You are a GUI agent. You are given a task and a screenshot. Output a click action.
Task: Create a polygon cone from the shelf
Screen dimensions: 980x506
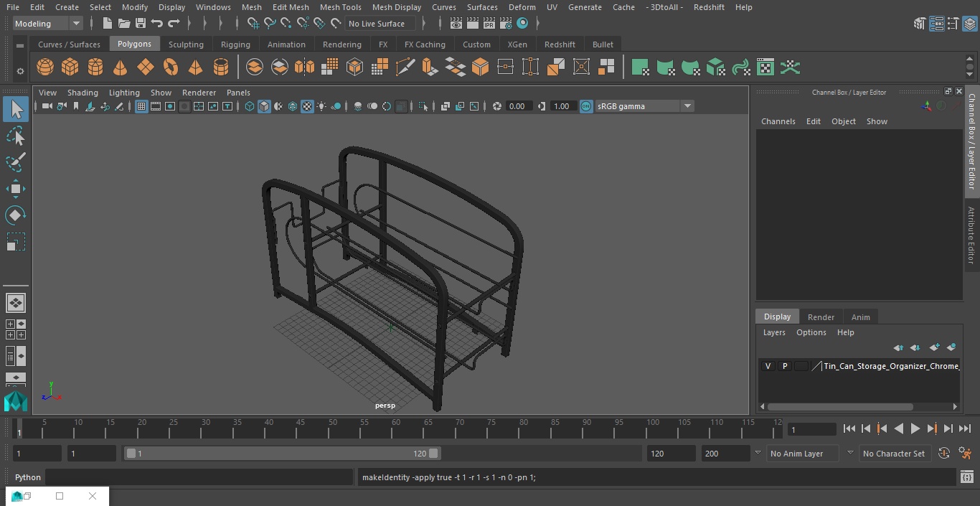[x=121, y=67]
